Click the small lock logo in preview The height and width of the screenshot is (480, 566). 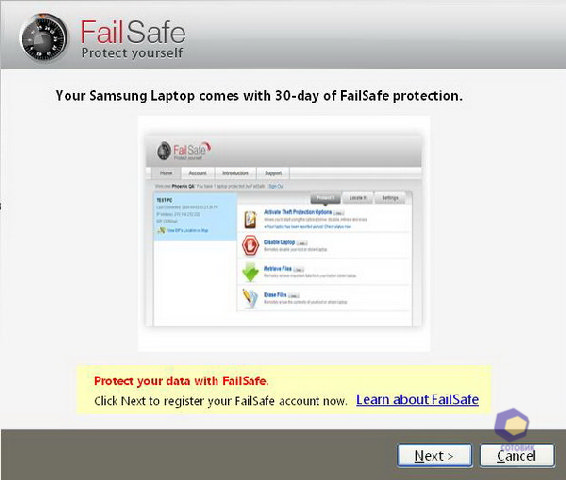tap(164, 150)
